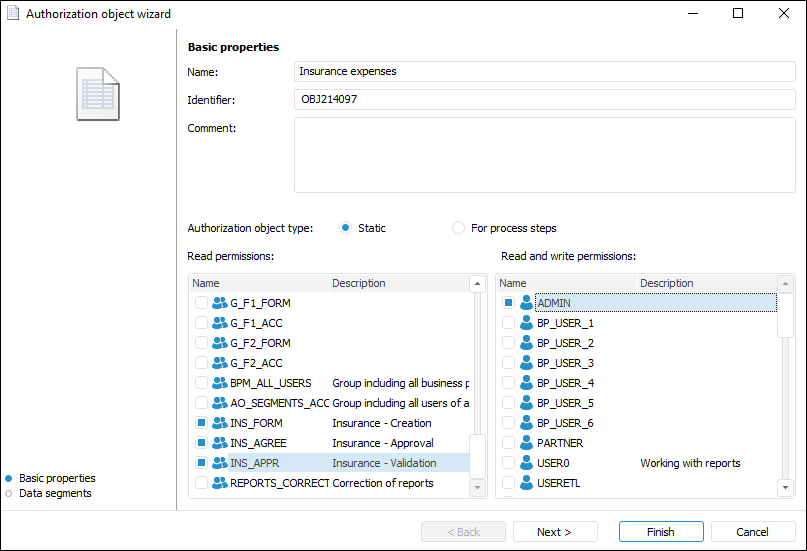
Task: Click the INS_FORM group icon
Action: [x=219, y=423]
